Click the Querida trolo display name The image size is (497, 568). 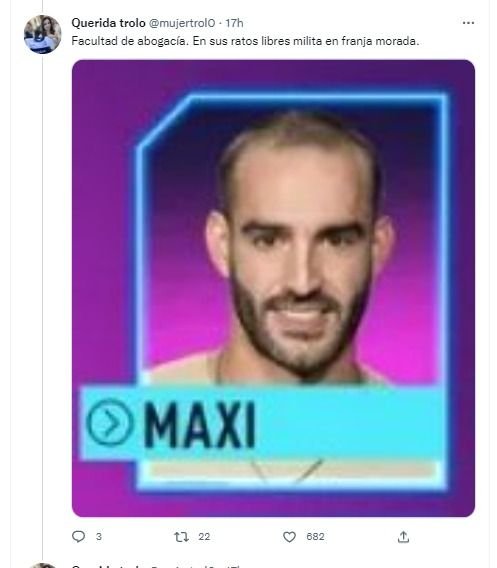point(108,23)
